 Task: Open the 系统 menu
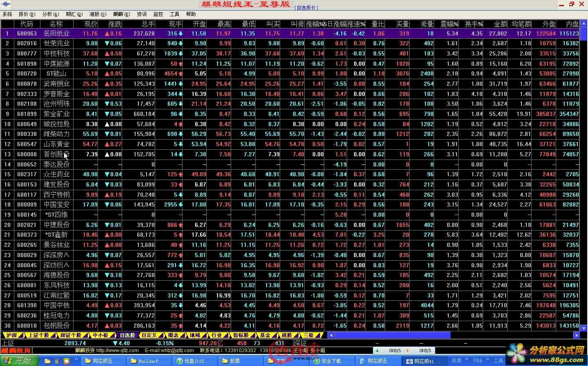coord(7,14)
